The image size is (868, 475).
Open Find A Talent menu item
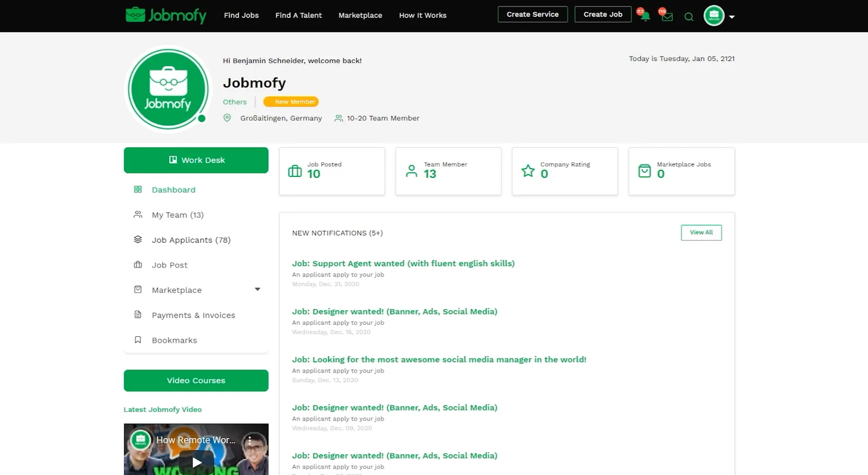tap(298, 15)
